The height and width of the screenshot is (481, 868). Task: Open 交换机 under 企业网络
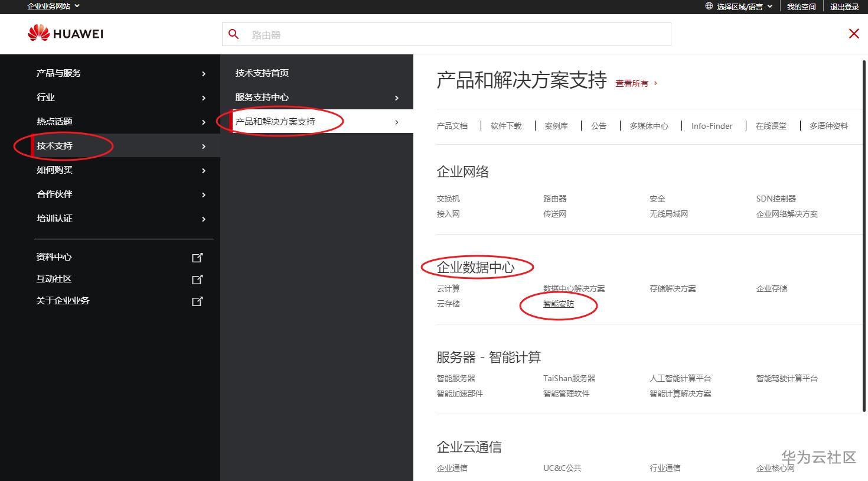pyautogui.click(x=448, y=199)
